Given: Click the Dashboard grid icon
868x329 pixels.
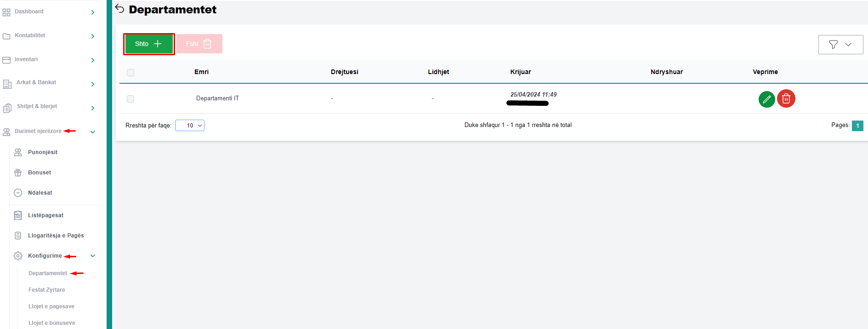Looking at the screenshot, I should 6,12.
